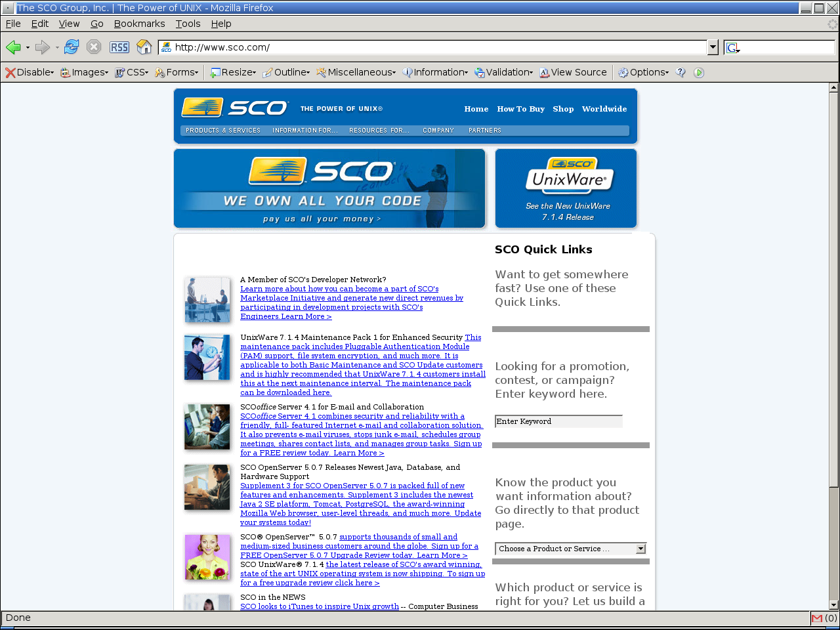Viewport: 840px width, 630px height.
Task: Go to the Home page icon
Action: pyautogui.click(x=144, y=47)
